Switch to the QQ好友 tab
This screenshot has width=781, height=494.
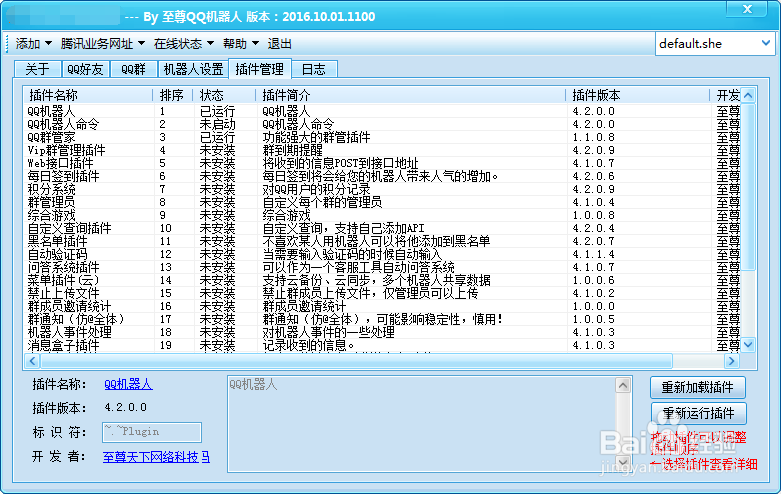85,69
